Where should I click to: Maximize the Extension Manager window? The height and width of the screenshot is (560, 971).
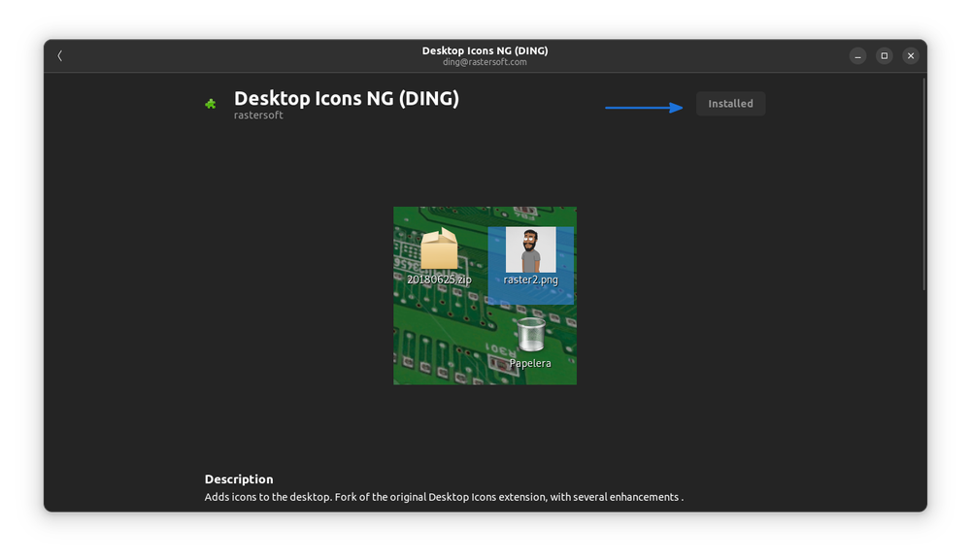point(884,55)
